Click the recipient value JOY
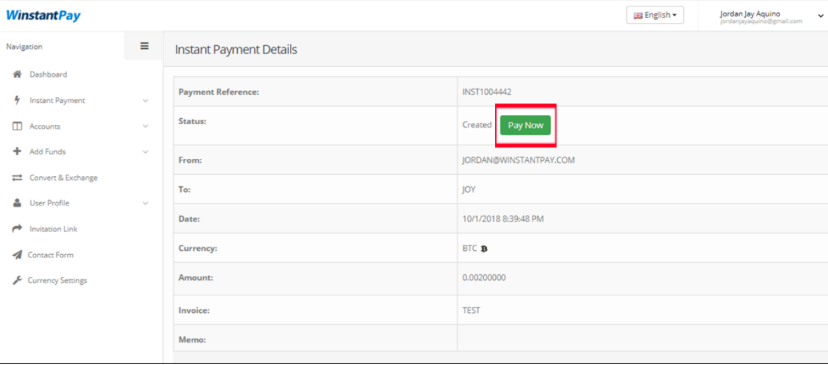This screenshot has width=828, height=365. [x=469, y=190]
